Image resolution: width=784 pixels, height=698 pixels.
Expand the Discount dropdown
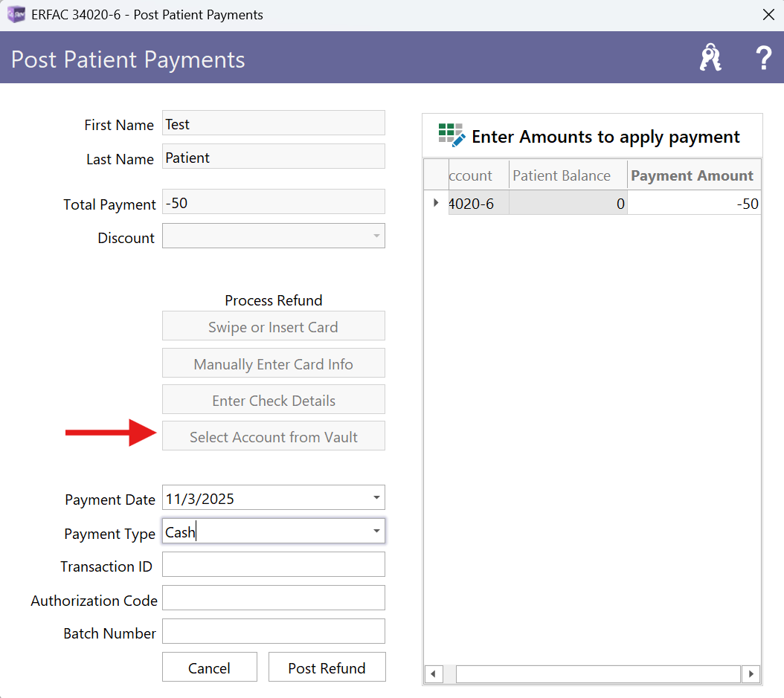coord(376,237)
